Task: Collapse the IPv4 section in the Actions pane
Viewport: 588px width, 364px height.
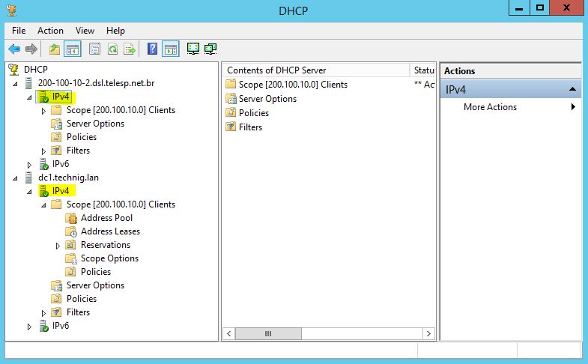Action: (x=572, y=89)
